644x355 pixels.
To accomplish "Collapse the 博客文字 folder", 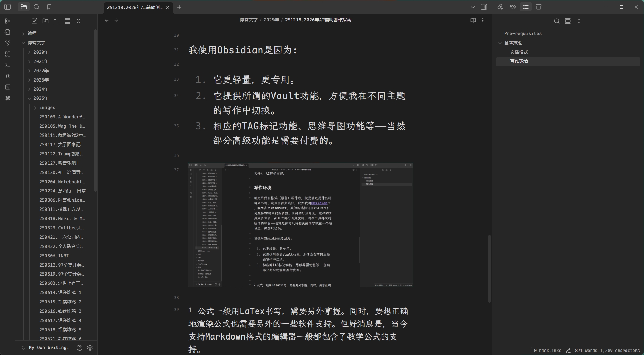I will click(x=23, y=43).
